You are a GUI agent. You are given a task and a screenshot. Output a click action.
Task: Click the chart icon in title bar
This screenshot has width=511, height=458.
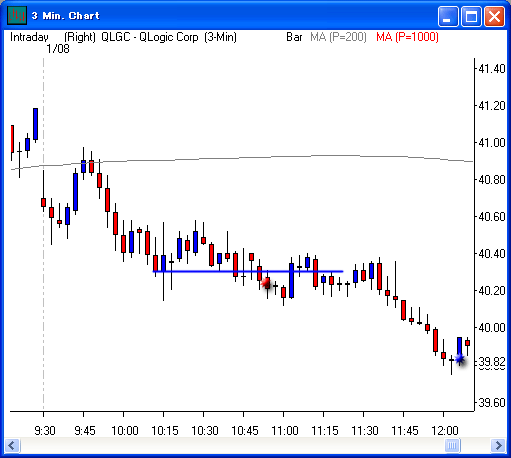tap(17, 15)
